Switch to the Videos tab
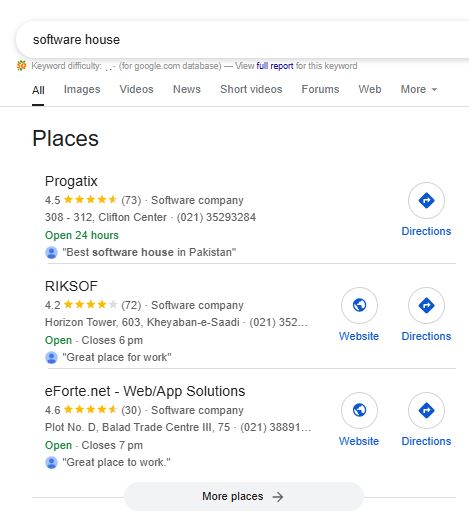The width and height of the screenshot is (469, 519). pos(136,89)
